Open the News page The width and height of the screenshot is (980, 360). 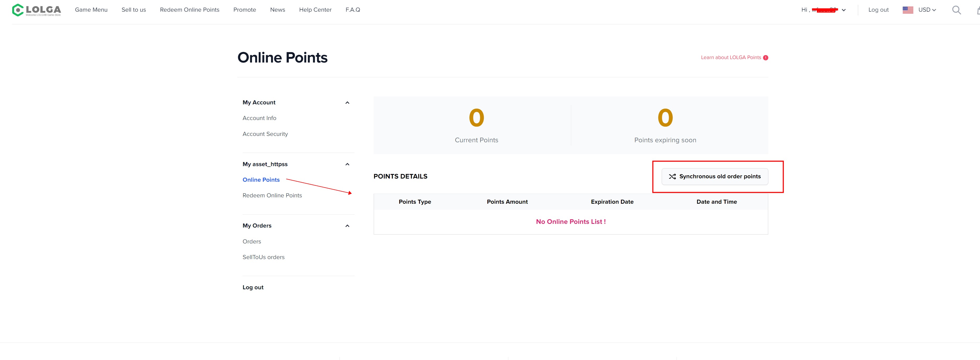277,10
